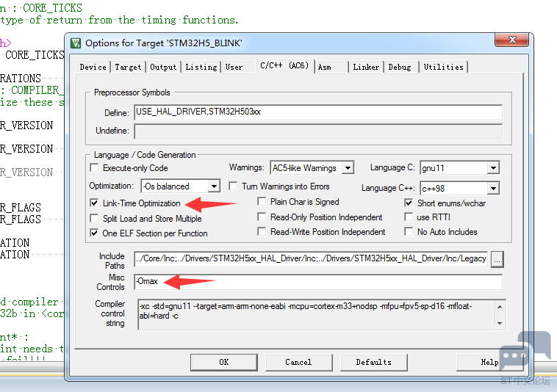Viewport: 557px width, 392px height.
Task: Switch to the Device tab
Action: coord(93,67)
